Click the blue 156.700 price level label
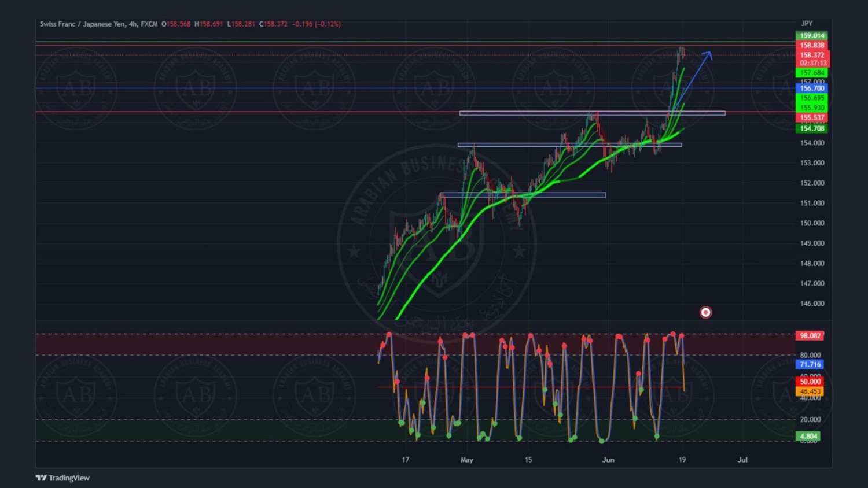Screen dimensions: 868x488 (812, 88)
